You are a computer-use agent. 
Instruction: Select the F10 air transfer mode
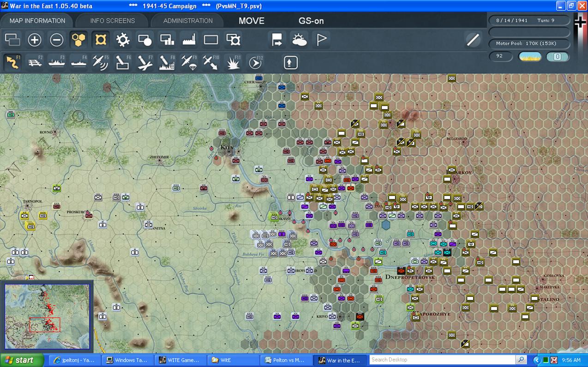pos(211,62)
